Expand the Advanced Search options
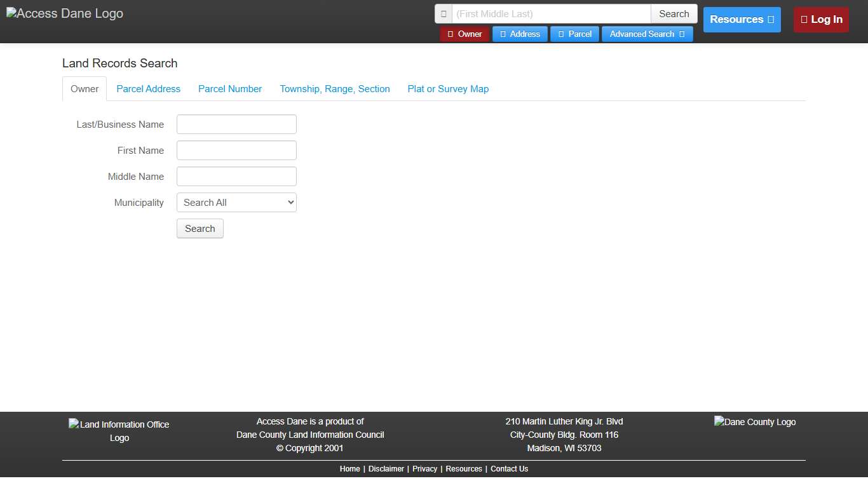The width and height of the screenshot is (868, 488). tap(647, 34)
